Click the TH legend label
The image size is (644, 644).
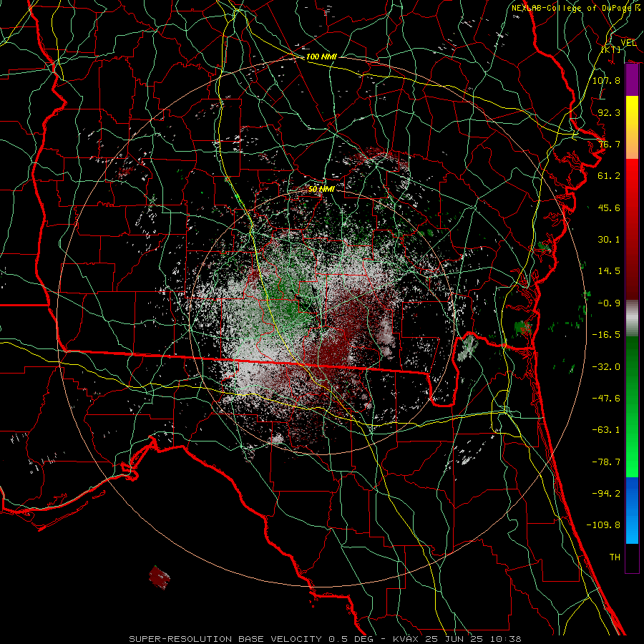pos(615,557)
